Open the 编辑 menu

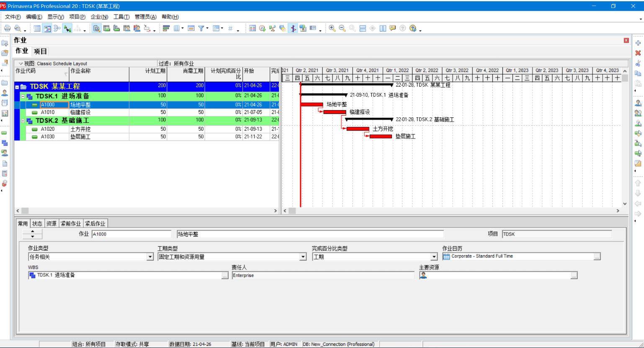[x=34, y=17]
